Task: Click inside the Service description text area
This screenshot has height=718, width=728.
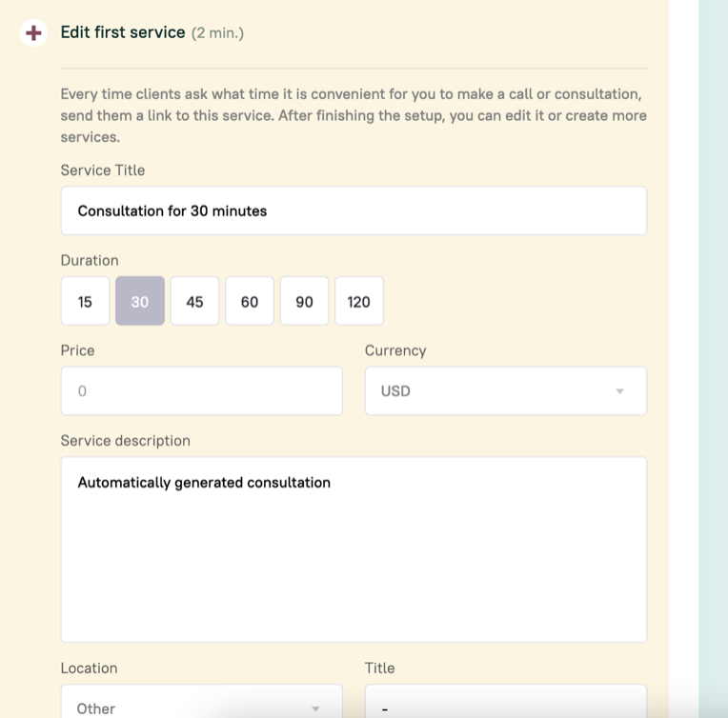Action: [354, 549]
